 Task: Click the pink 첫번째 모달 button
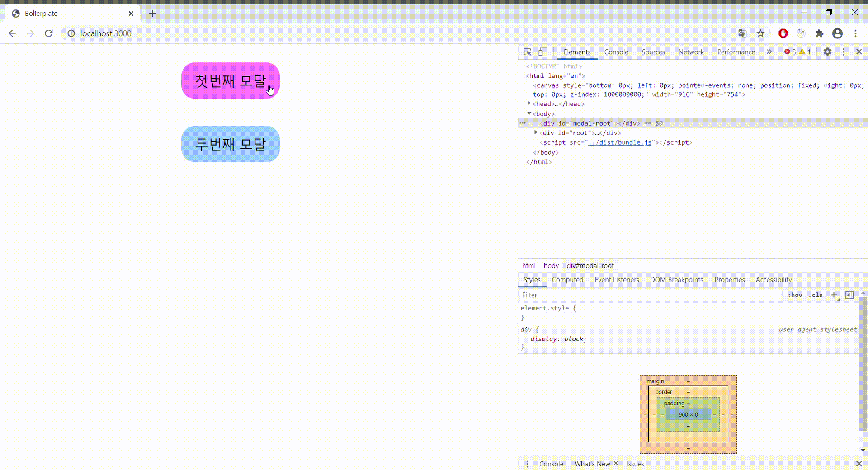(x=230, y=81)
